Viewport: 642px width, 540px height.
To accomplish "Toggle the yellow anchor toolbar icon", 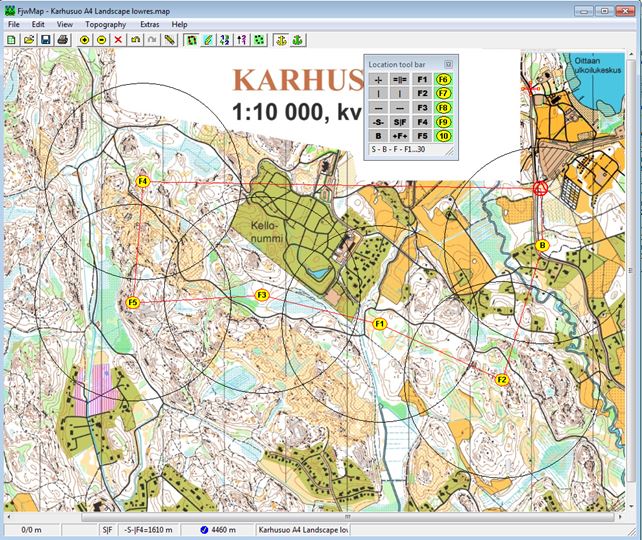I will 281,40.
